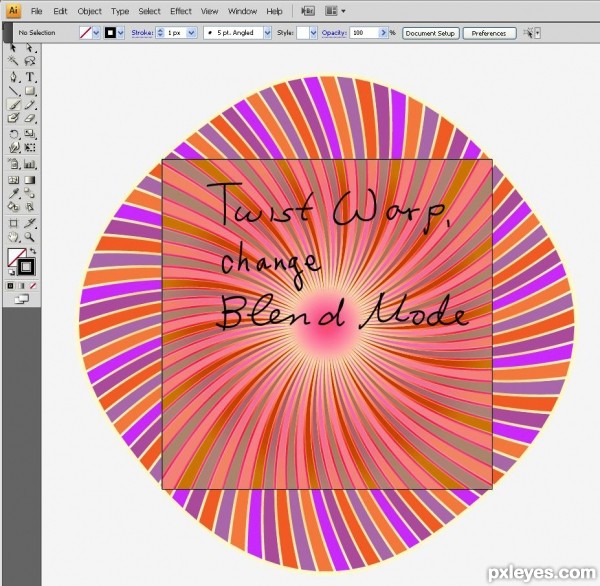This screenshot has height=586, width=600.
Task: Open the Style dropdown
Action: click(313, 33)
